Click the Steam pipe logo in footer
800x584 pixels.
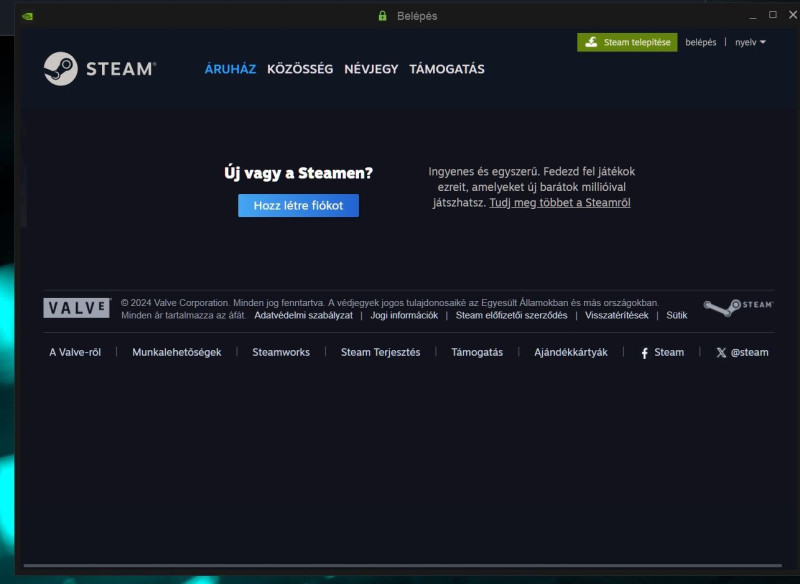click(738, 308)
